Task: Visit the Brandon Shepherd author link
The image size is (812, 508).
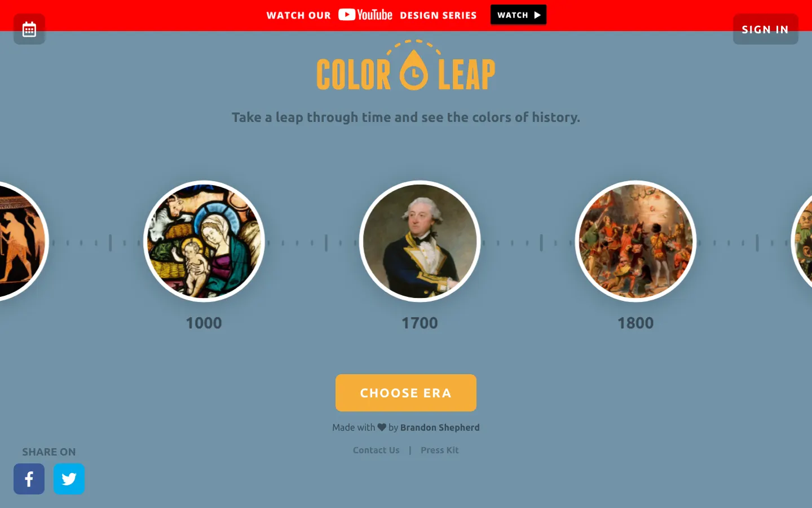Action: tap(440, 427)
